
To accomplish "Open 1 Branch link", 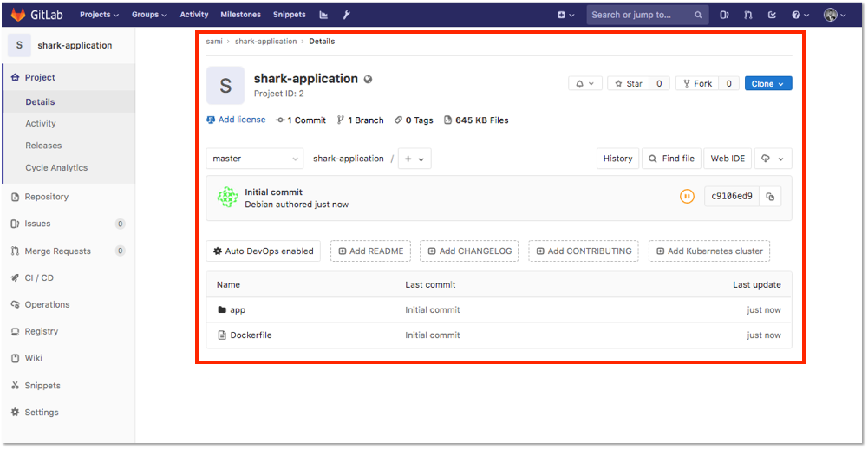I will tap(361, 120).
